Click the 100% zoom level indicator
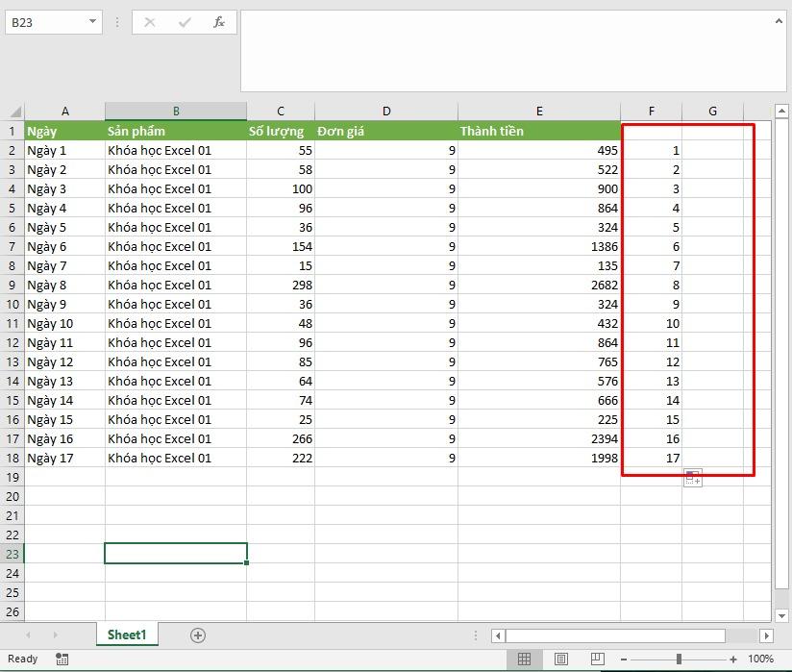 [760, 659]
